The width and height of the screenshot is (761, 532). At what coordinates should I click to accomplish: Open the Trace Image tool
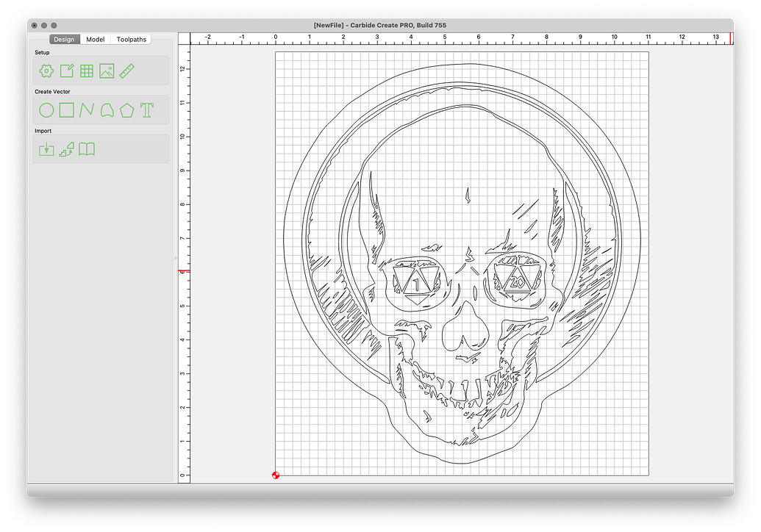[x=66, y=149]
